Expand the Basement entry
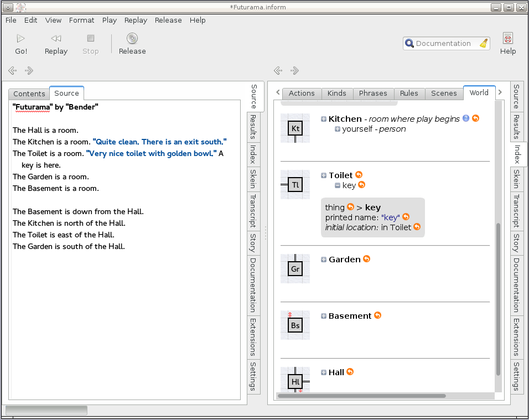The image size is (529, 420). click(324, 316)
